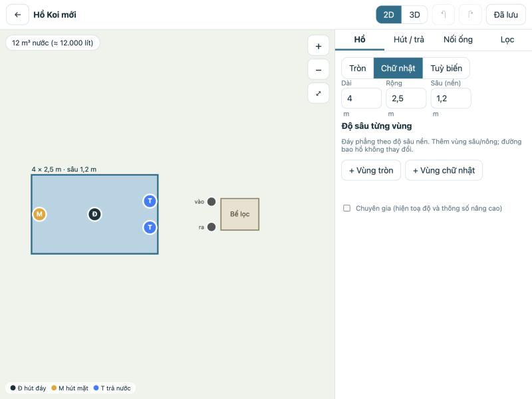Image resolution: width=532 pixels, height=399 pixels.
Task: Open the Hồ tab
Action: point(360,40)
